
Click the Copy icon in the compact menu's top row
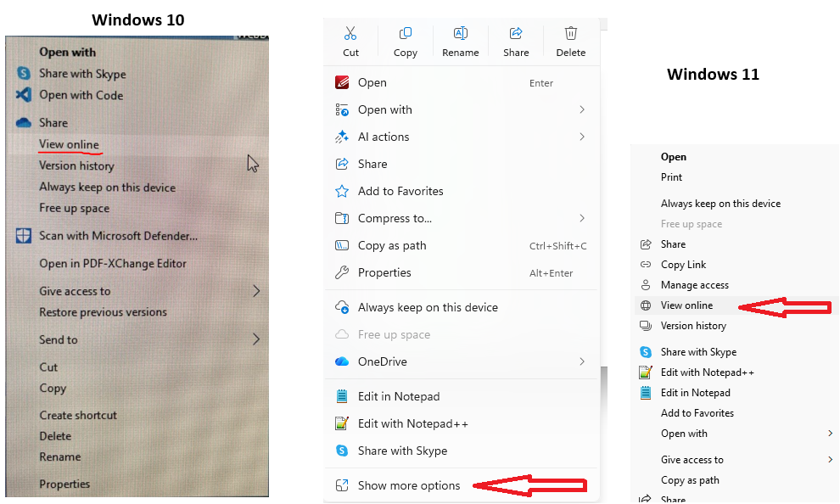406,34
